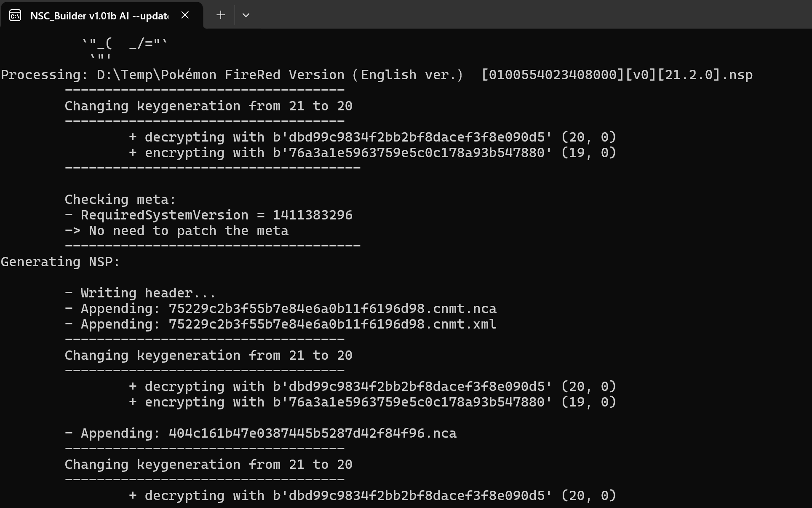Expand the new tab profiles dropdown chevron
Image resolution: width=812 pixels, height=508 pixels.
point(246,15)
